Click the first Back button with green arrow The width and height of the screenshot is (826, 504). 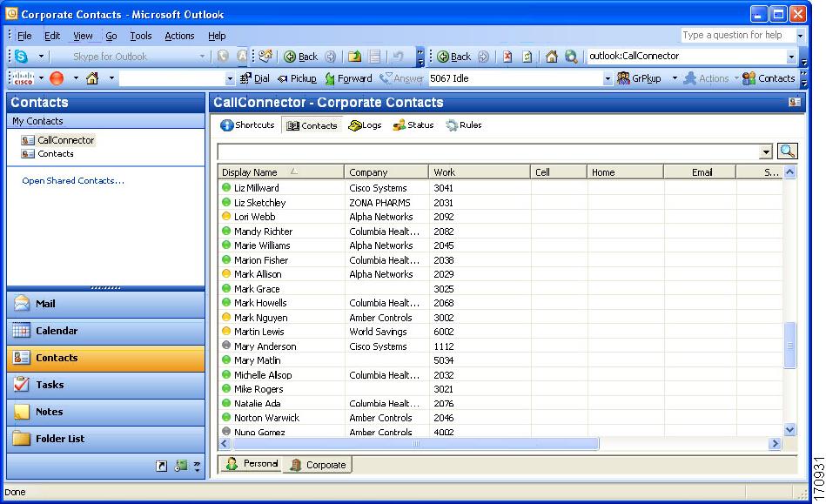tap(301, 57)
